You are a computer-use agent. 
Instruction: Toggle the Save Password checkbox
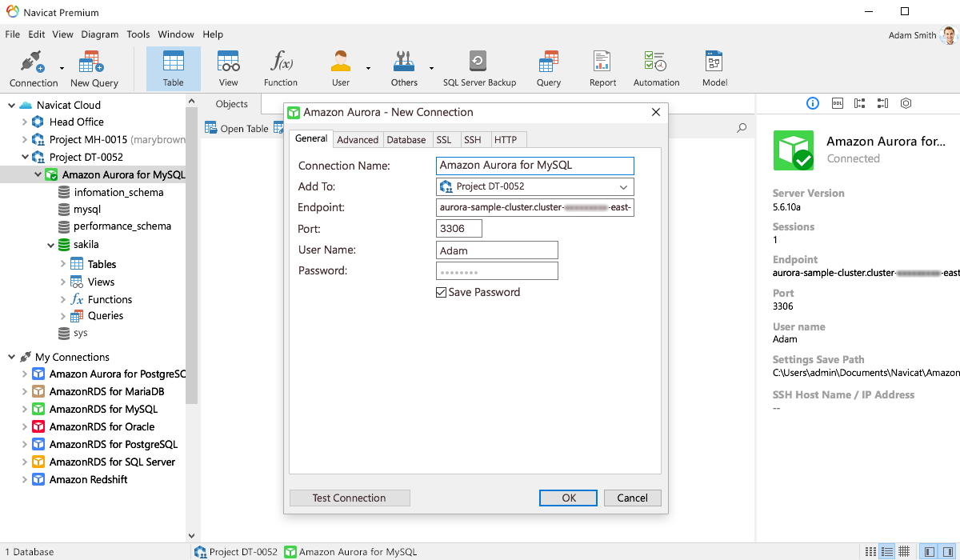click(x=441, y=292)
